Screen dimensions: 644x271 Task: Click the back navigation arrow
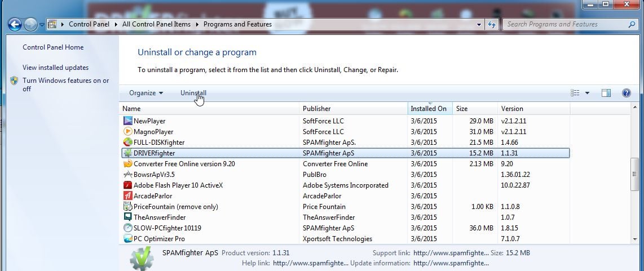15,25
